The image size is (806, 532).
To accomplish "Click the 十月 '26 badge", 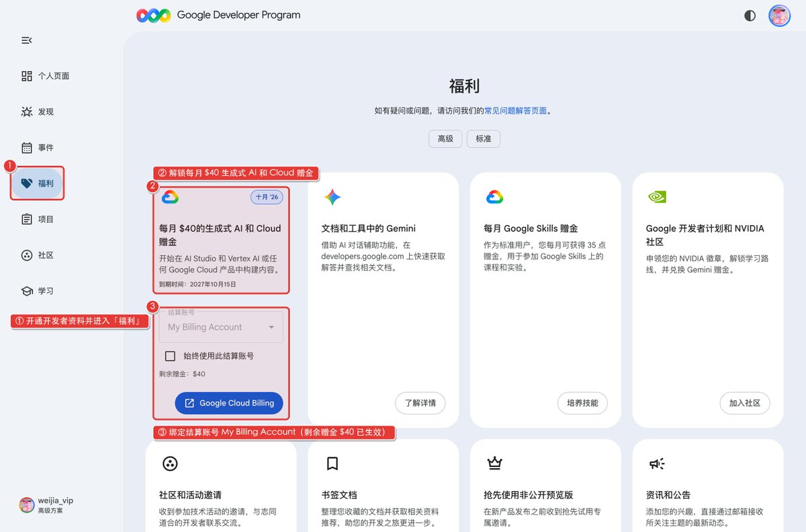I will pos(267,197).
